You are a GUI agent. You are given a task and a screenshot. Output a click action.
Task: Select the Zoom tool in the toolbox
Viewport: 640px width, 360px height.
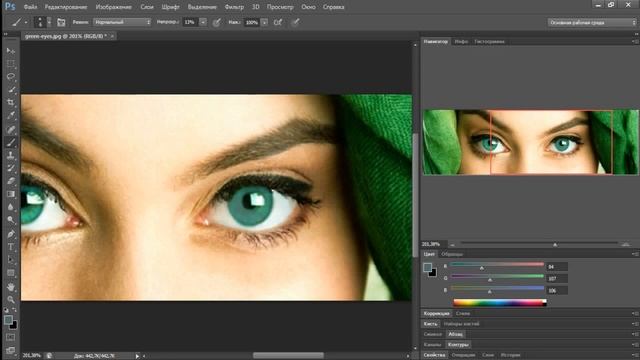coord(11,300)
